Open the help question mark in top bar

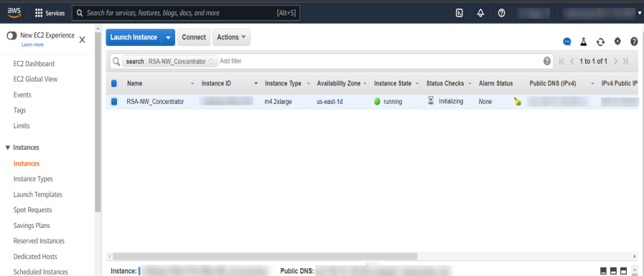coord(501,13)
